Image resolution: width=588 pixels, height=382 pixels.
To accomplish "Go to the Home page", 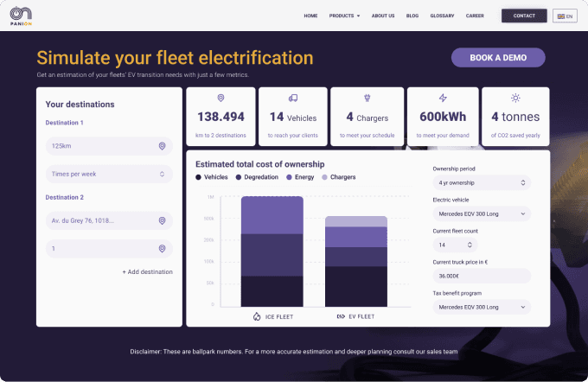I will click(x=310, y=16).
